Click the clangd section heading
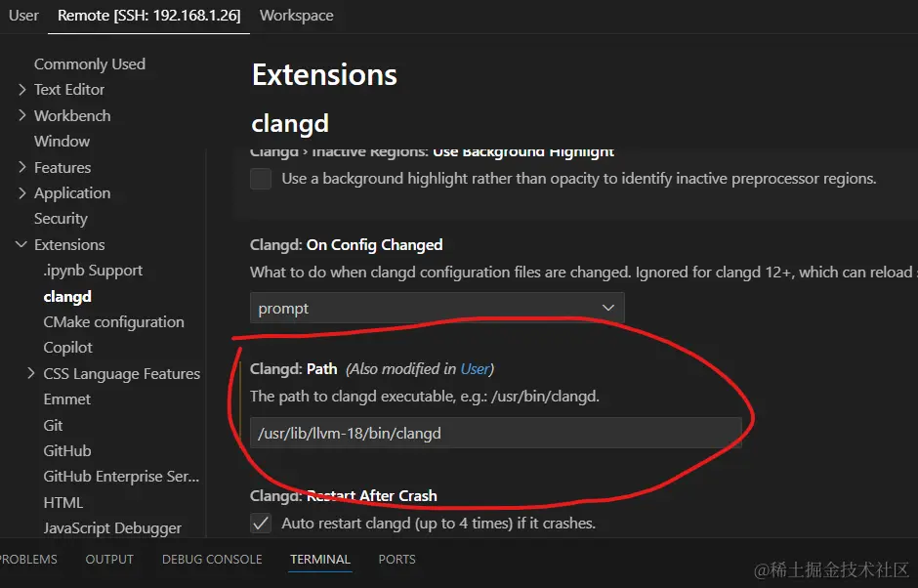 pos(290,124)
